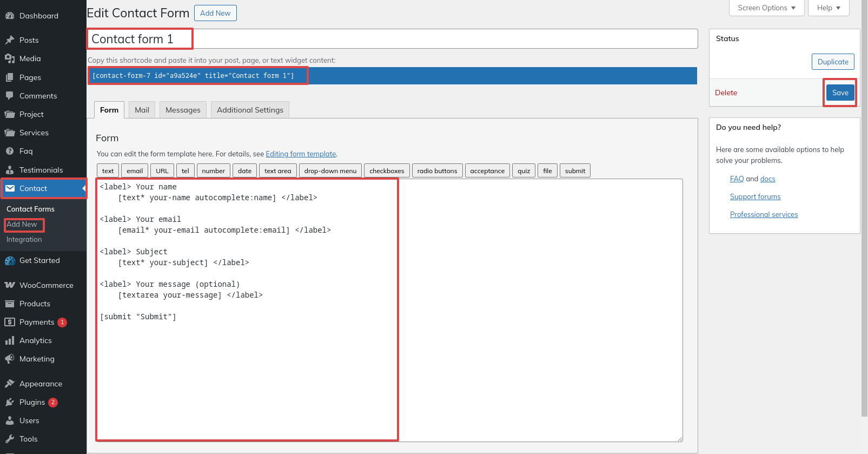
Task: Insert a drop-down menu tag
Action: point(330,170)
